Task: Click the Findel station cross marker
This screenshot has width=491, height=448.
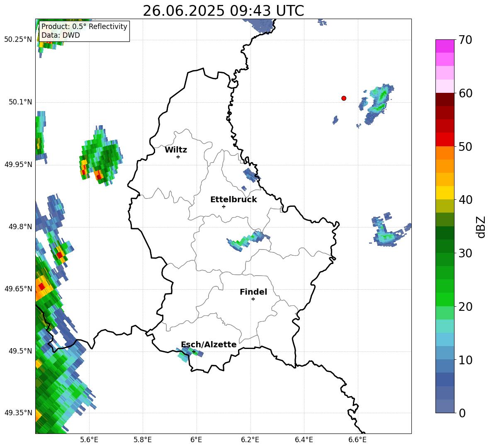Action: click(253, 299)
